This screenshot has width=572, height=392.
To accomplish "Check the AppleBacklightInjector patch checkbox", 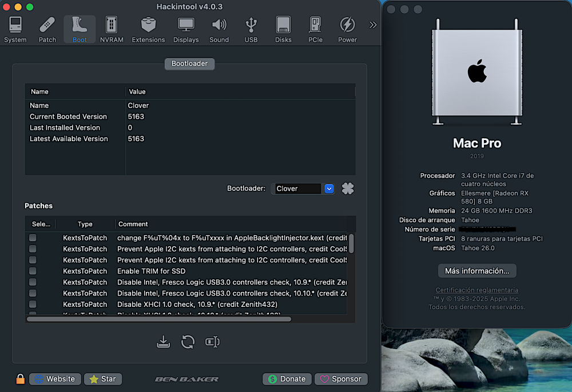I will point(33,238).
